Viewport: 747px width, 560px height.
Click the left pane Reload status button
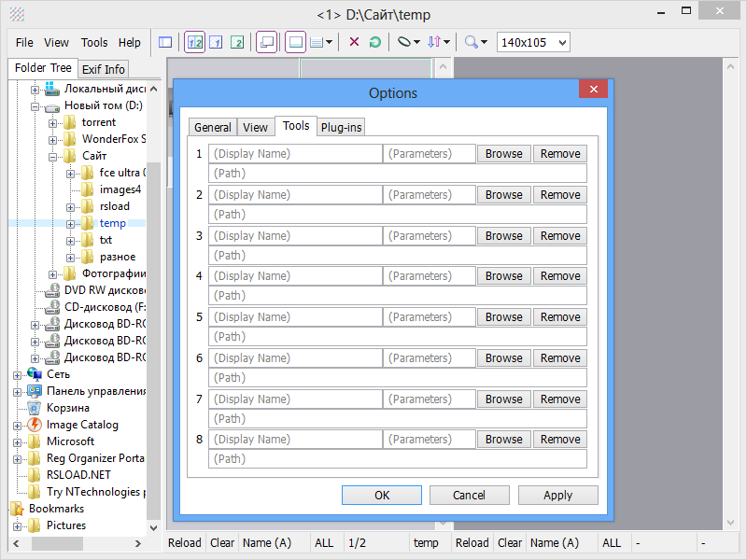coord(184,543)
